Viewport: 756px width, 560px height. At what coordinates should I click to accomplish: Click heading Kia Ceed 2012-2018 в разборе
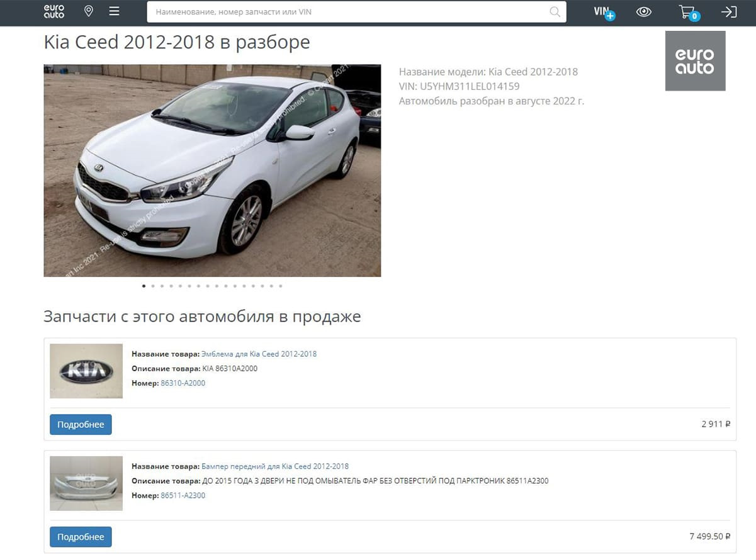coord(177,42)
